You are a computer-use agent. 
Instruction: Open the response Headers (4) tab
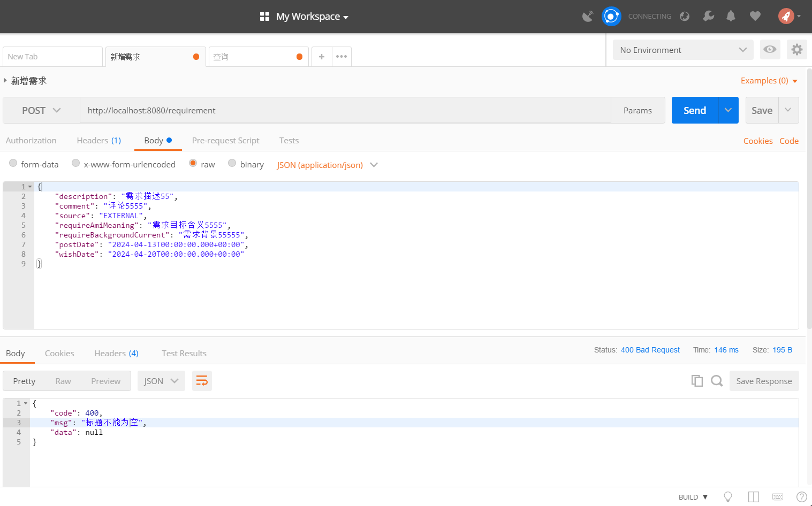pos(116,354)
